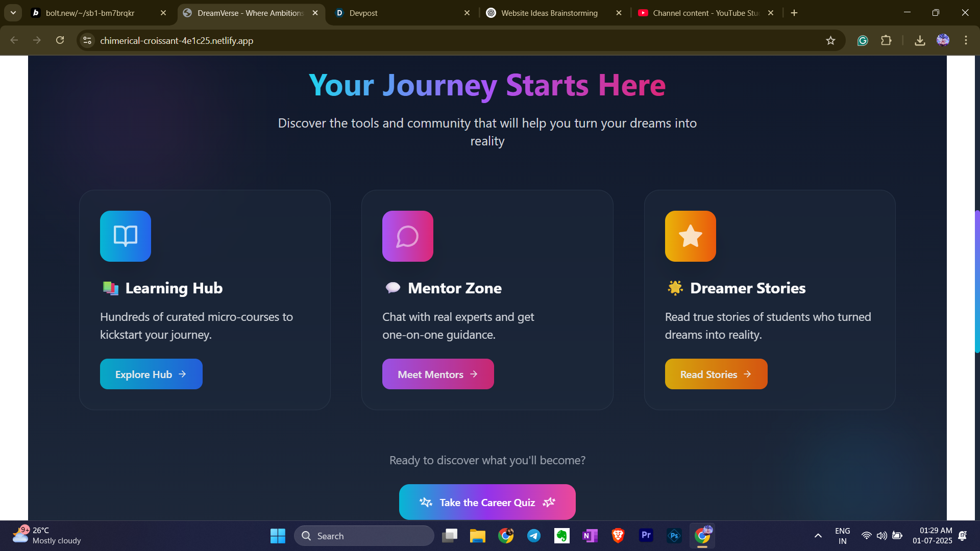Click the Take the Career Quiz button
The width and height of the screenshot is (980, 551).
click(487, 502)
